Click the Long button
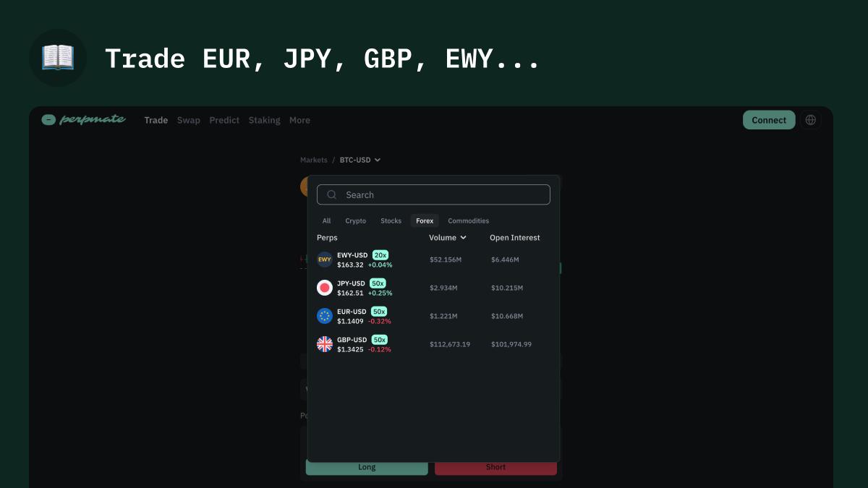The width and height of the screenshot is (868, 488). tap(367, 467)
